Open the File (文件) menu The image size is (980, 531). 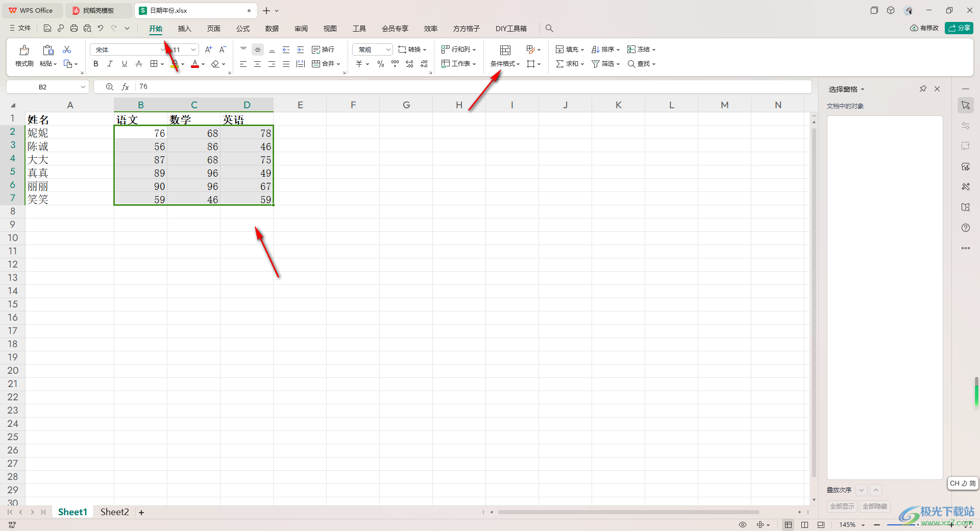(20, 29)
